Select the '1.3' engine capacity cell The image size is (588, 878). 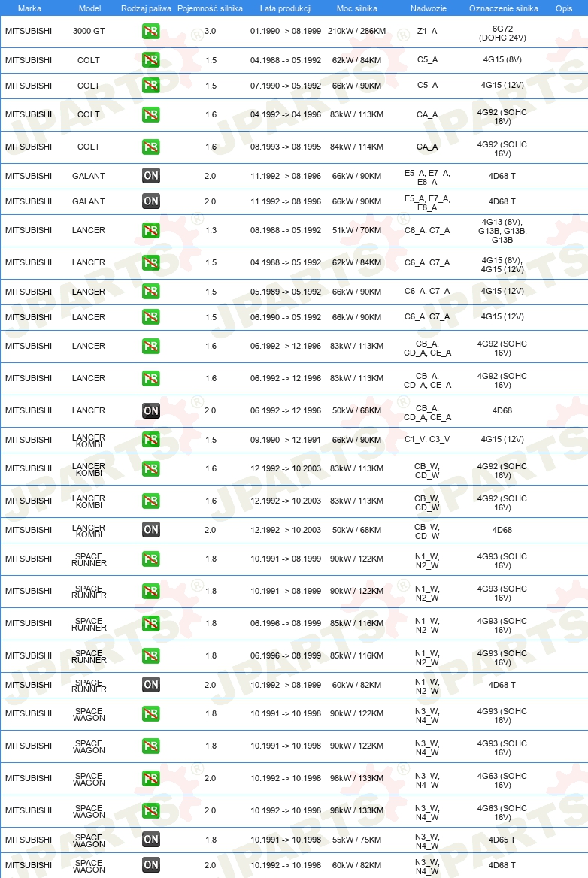point(211,230)
